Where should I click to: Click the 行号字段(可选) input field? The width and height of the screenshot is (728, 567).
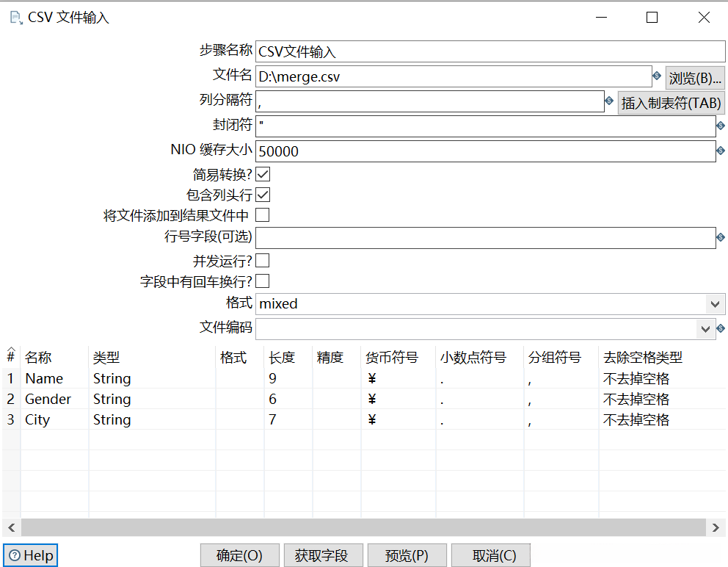click(486, 238)
